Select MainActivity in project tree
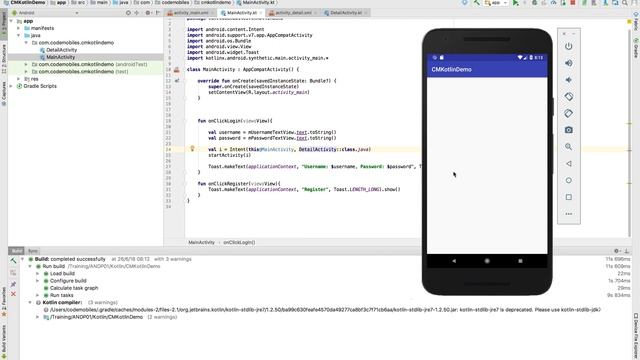640x360 pixels. tap(60, 57)
